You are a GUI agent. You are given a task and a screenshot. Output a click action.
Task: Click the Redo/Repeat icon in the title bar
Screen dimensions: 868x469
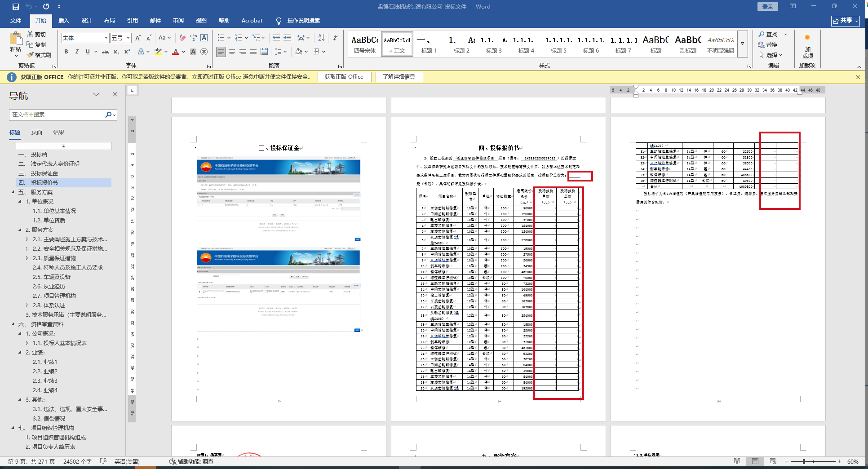(x=46, y=7)
